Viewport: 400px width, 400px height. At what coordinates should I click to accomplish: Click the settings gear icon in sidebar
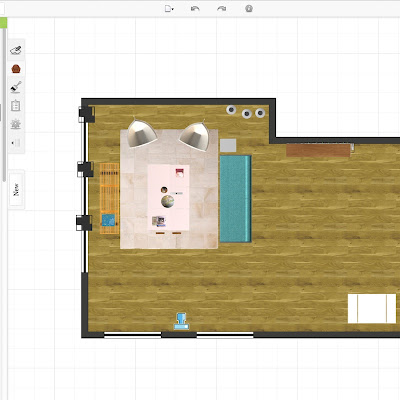click(16, 124)
